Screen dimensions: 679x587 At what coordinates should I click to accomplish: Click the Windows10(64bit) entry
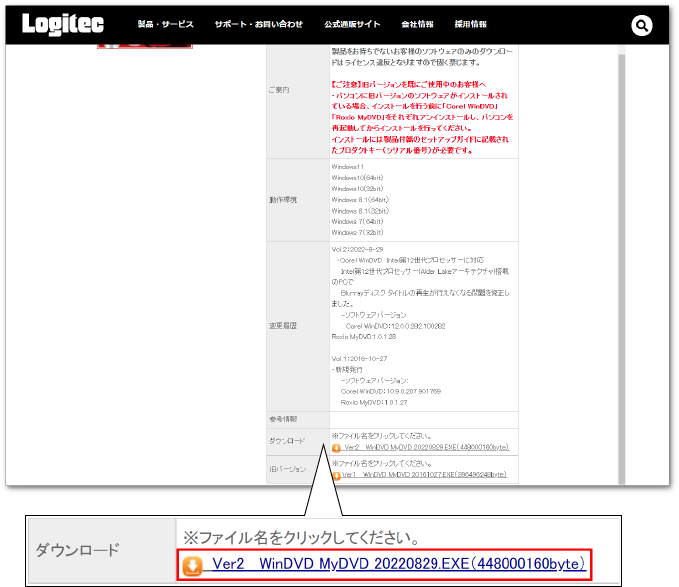(357, 177)
